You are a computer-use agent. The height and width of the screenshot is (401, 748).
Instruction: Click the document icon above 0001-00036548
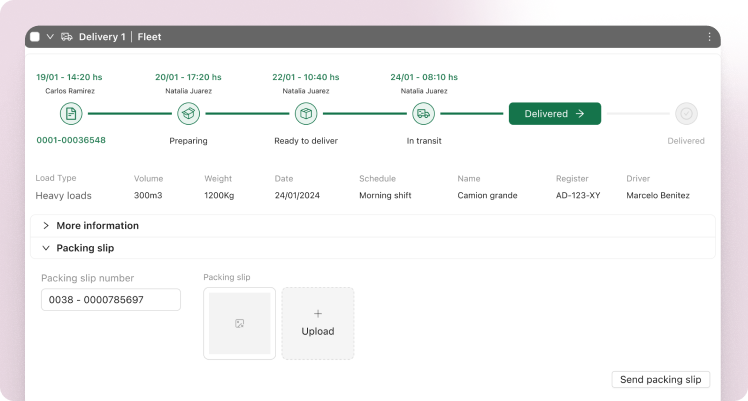(x=71, y=113)
